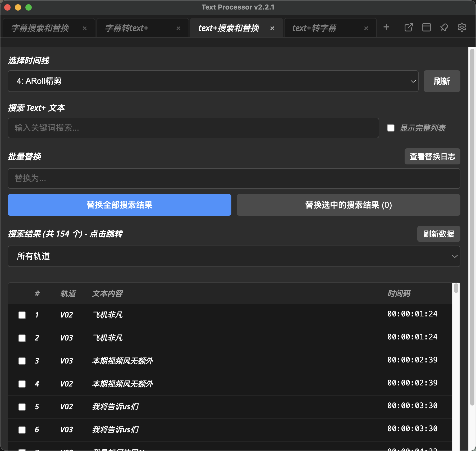Expand the 所有轨道 track filter dropdown
This screenshot has width=476, height=451.
click(234, 256)
